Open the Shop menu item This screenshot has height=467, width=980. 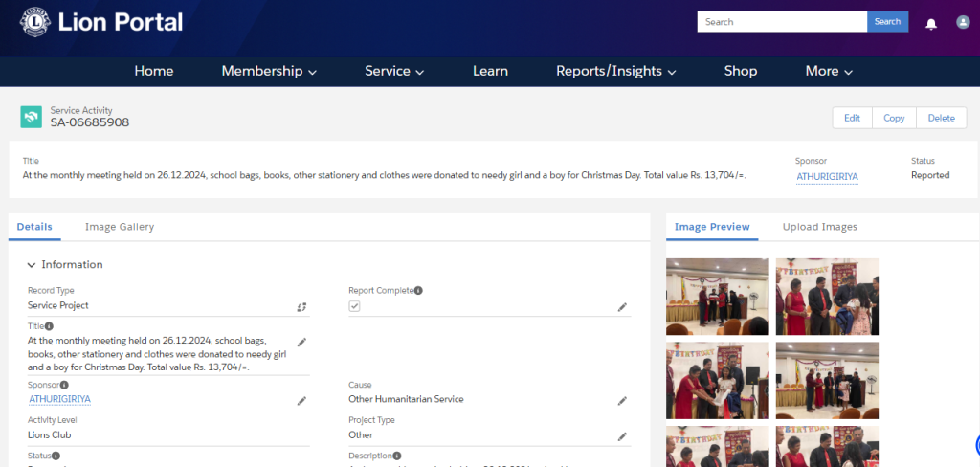[x=741, y=71]
